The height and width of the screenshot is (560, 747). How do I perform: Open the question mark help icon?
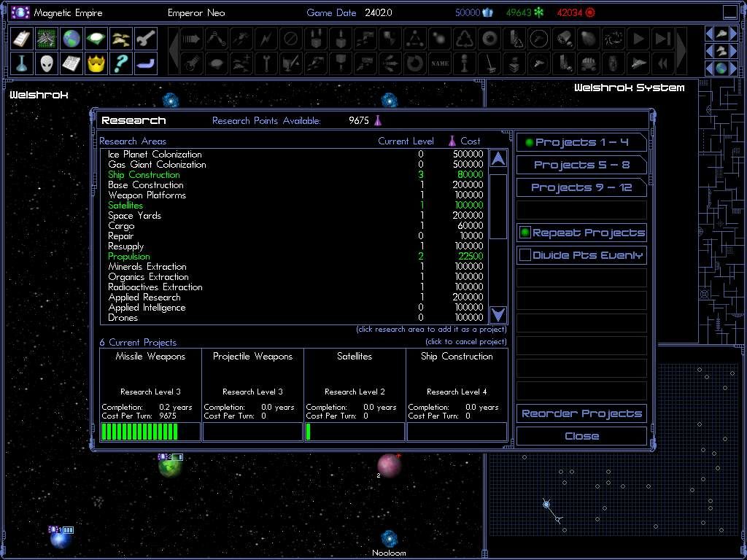(121, 63)
